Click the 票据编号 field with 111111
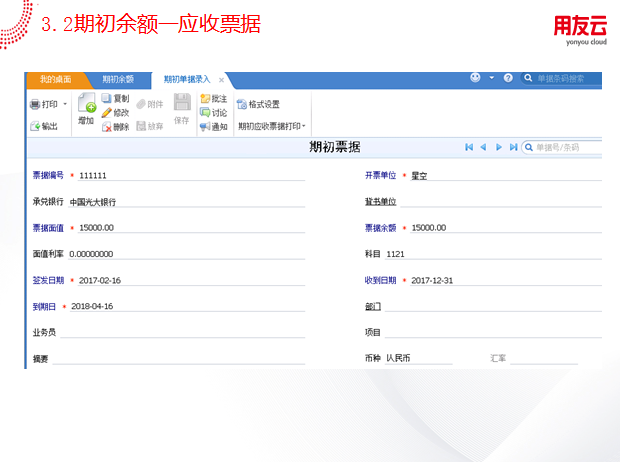The image size is (620, 462). point(191,175)
